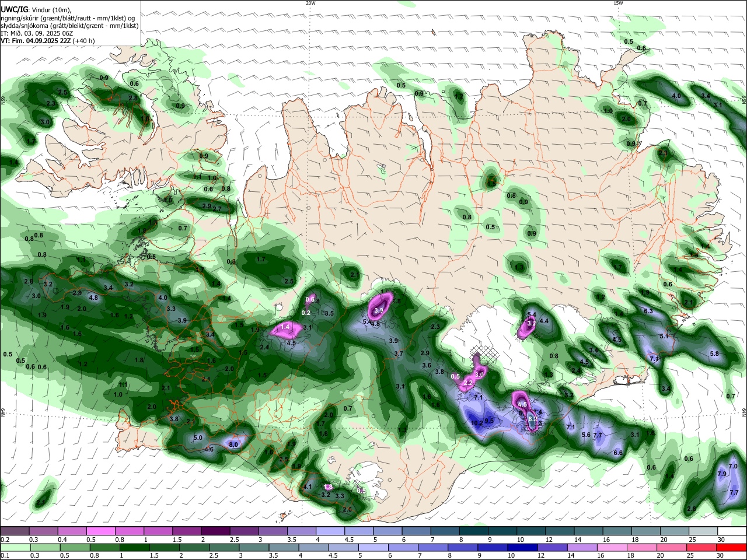Click the bright red rain swatch labeled 30
The width and height of the screenshot is (747, 560).
(732, 547)
